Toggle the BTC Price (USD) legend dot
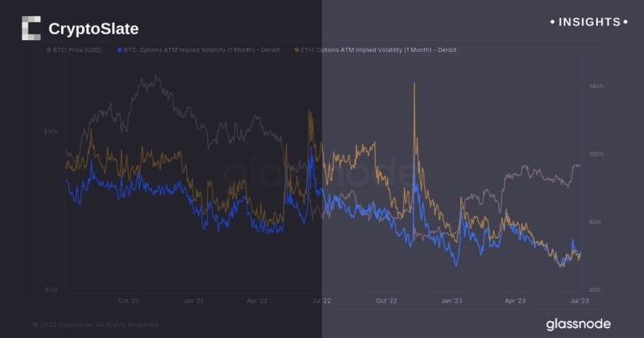Screen dimensions: 644x338 (x=47, y=50)
